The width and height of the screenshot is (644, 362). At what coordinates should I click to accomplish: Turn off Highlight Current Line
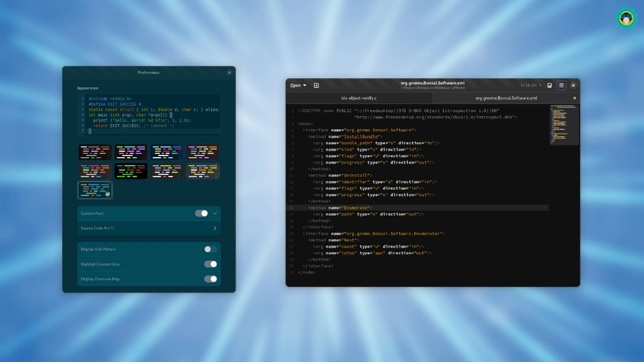210,264
